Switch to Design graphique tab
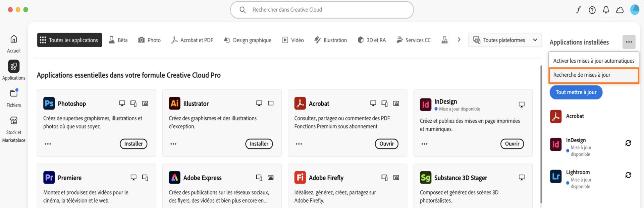The height and width of the screenshot is (208, 644). 248,40
